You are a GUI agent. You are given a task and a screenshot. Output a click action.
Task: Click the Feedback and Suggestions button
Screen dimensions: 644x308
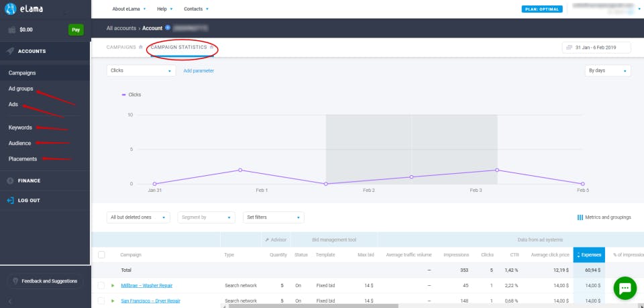click(x=45, y=281)
